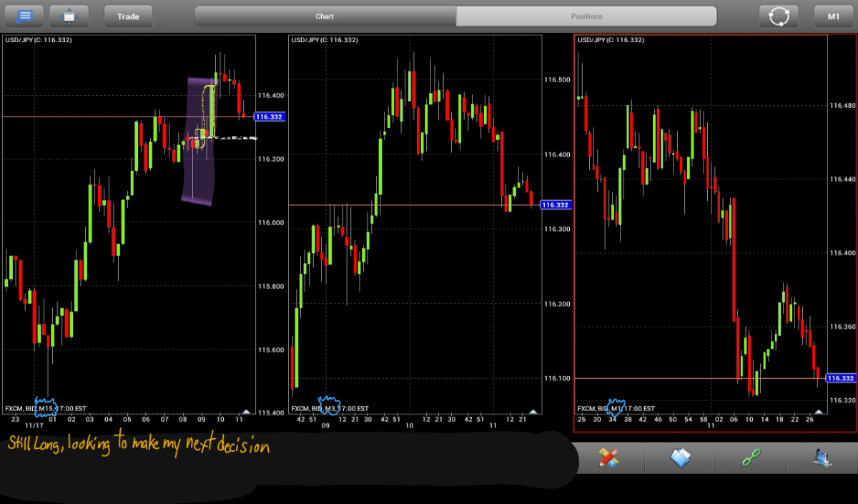Tap the circular refresh sync icon

[x=779, y=16]
